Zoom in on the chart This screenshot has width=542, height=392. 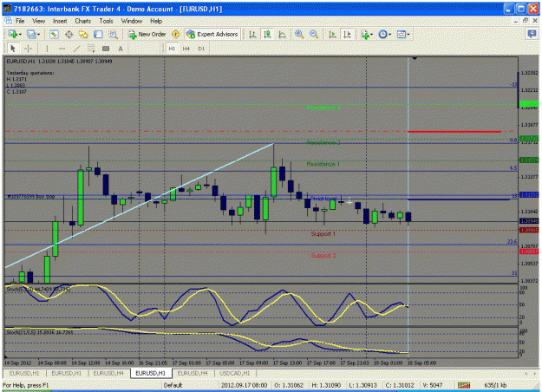299,34
